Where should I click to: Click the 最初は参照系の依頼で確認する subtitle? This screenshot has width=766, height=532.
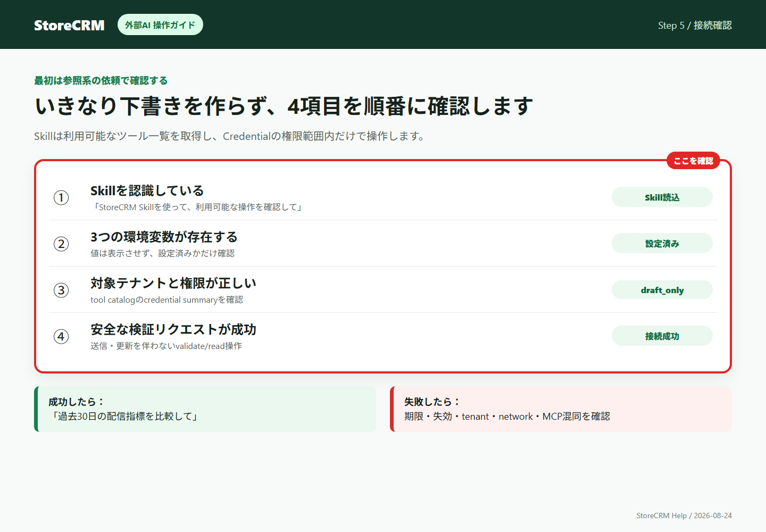(101, 80)
